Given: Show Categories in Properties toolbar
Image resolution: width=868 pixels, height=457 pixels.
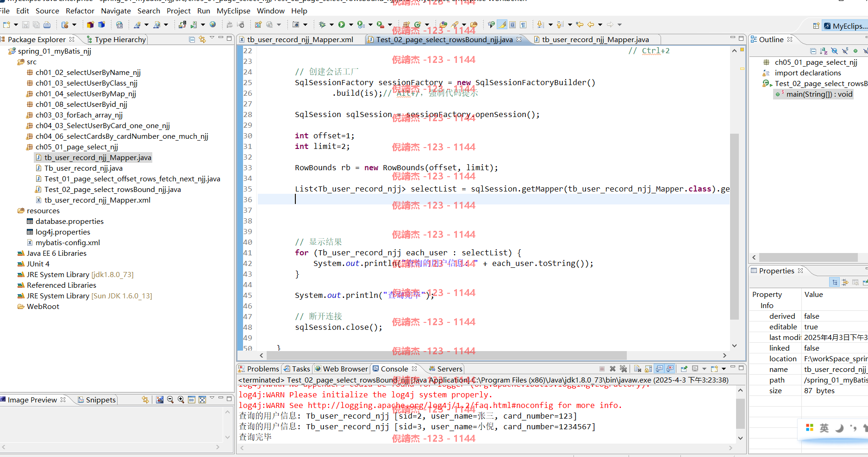Looking at the screenshot, I should pos(834,282).
